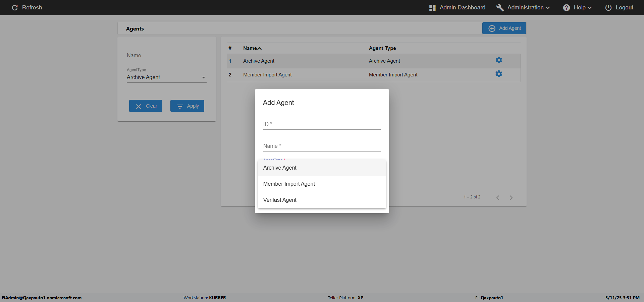
Task: Open settings gear for Archive Agent row
Action: [x=499, y=60]
